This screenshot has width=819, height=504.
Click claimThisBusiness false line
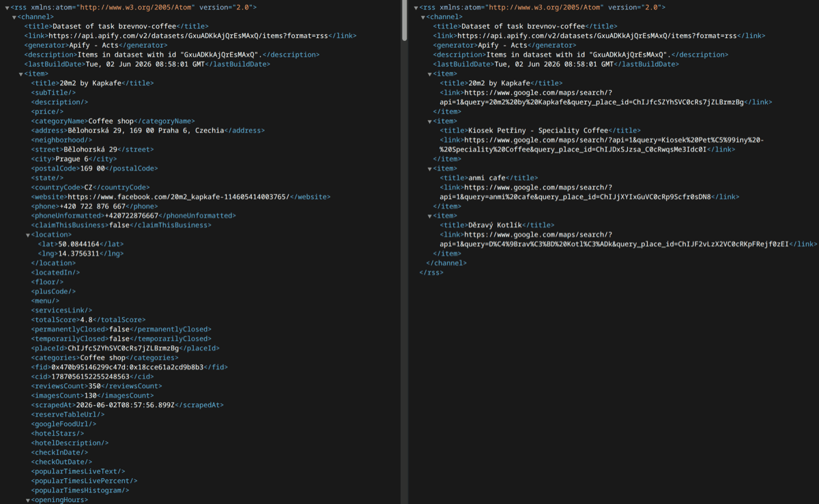[121, 225]
